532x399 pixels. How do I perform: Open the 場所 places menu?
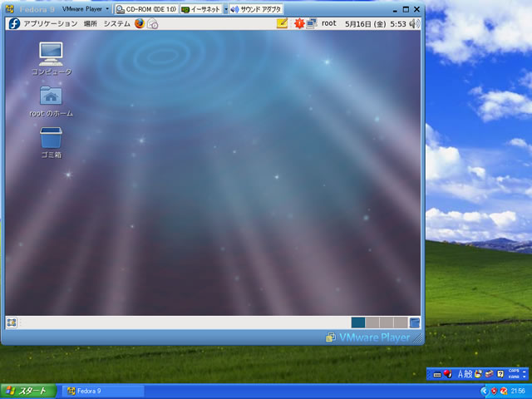click(x=91, y=23)
